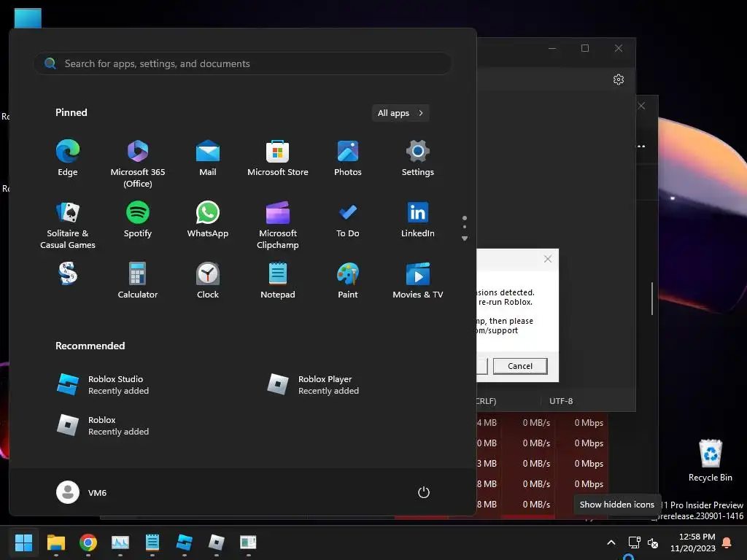
Task: Launch Paint from Start menu
Action: 348,281
